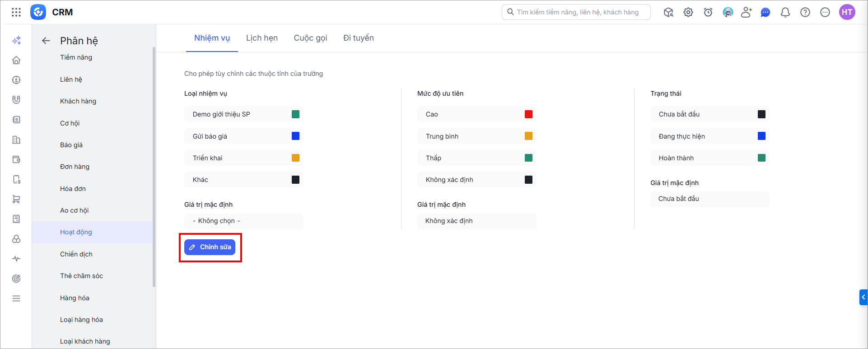Click the module list vertical scrollbar
Image resolution: width=868 pixels, height=349 pixels.
(x=154, y=167)
